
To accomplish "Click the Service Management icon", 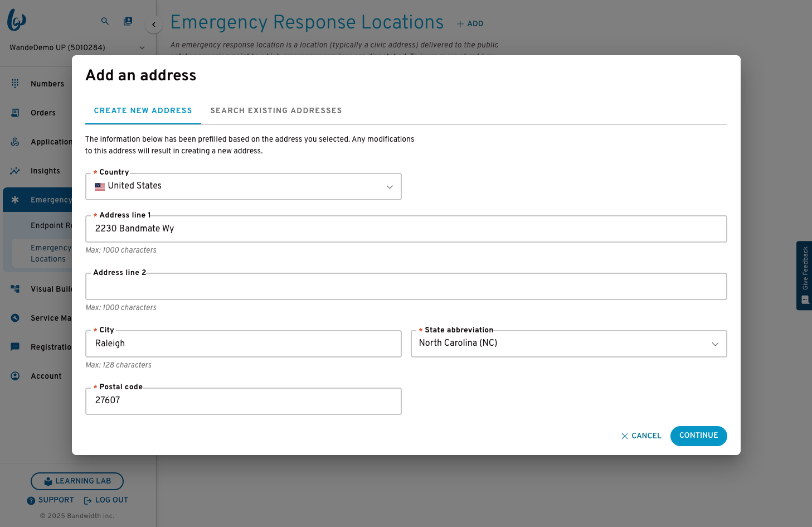I will tap(15, 318).
